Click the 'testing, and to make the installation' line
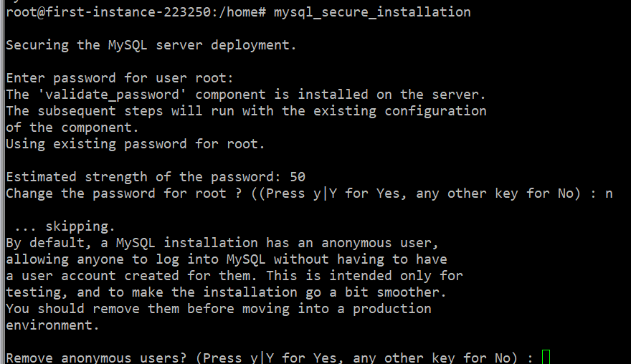 coord(226,292)
